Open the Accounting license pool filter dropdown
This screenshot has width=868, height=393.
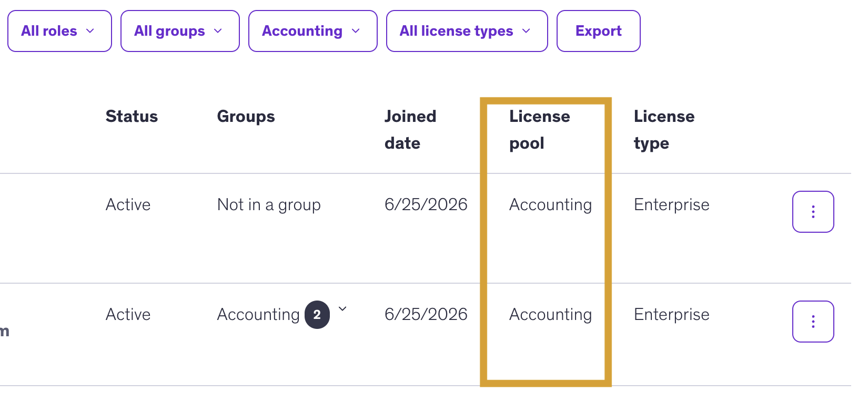[x=312, y=31]
